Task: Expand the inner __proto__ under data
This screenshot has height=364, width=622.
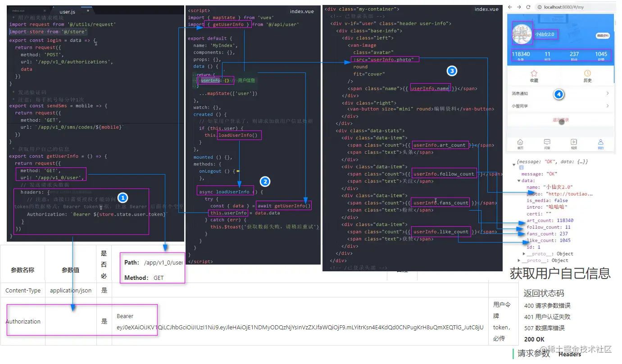Action: 524,254
